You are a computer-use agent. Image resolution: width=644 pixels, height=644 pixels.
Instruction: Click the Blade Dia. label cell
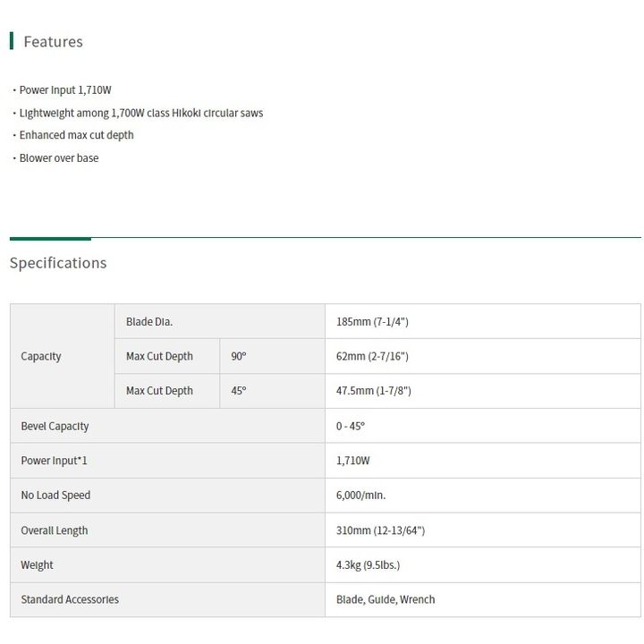(x=220, y=322)
